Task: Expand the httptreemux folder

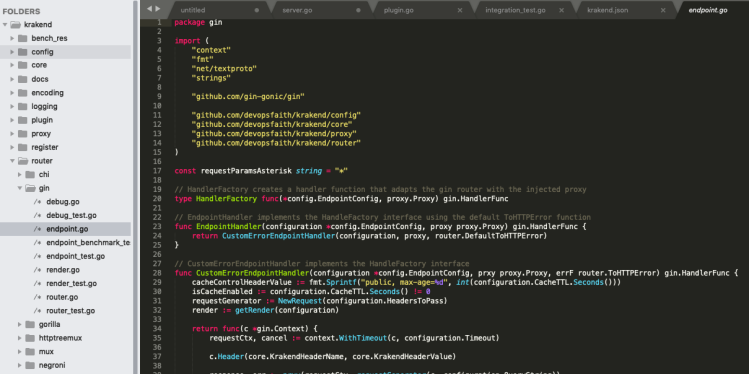Action: pos(20,338)
